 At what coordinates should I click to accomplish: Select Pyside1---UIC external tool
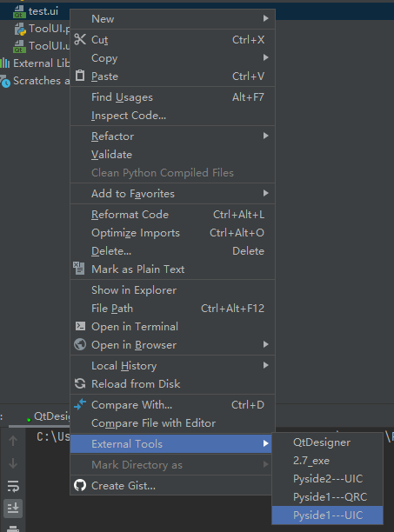tap(328, 515)
